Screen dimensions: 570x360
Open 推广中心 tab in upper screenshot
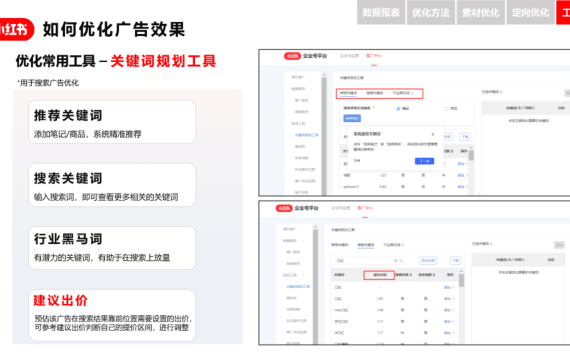(374, 56)
